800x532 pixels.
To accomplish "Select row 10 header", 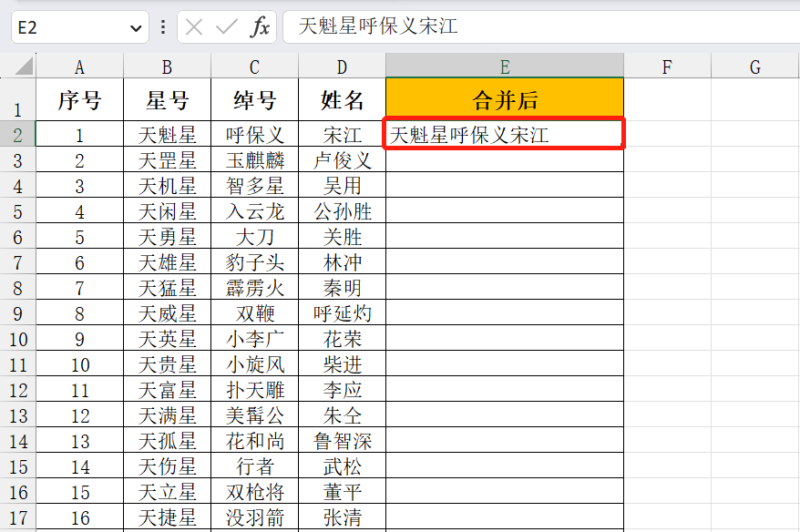I will [18, 339].
